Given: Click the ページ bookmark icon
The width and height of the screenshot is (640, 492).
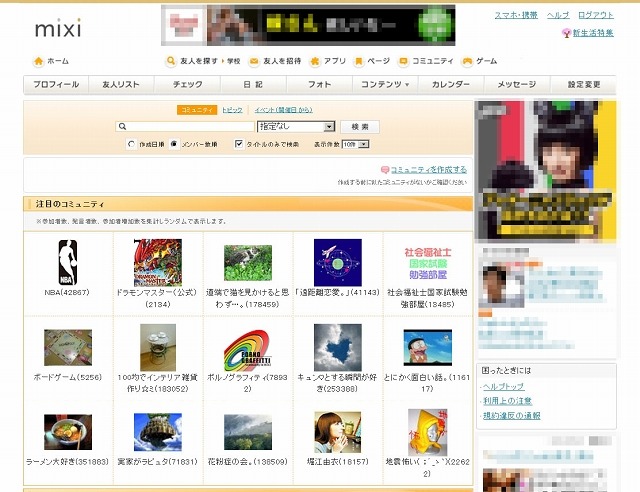Looking at the screenshot, I should point(359,61).
